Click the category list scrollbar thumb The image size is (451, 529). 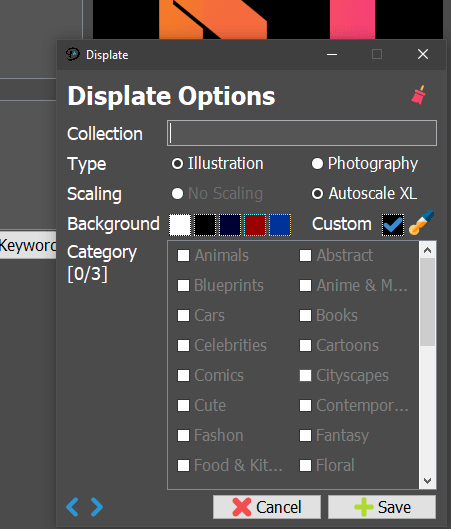pos(427,302)
